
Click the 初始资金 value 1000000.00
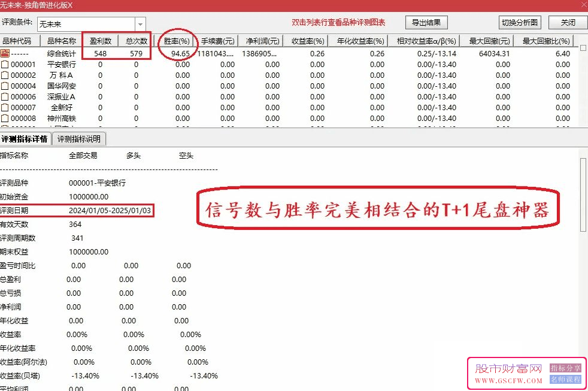point(89,197)
